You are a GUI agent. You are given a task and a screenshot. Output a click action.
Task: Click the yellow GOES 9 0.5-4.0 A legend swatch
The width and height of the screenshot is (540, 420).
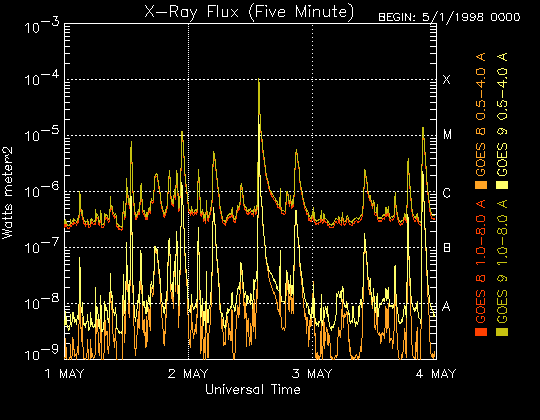[502, 185]
